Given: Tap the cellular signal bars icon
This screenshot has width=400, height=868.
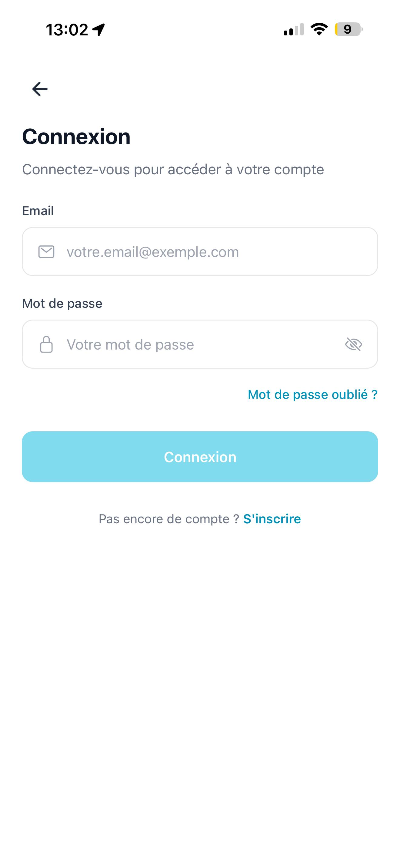Looking at the screenshot, I should point(294,29).
